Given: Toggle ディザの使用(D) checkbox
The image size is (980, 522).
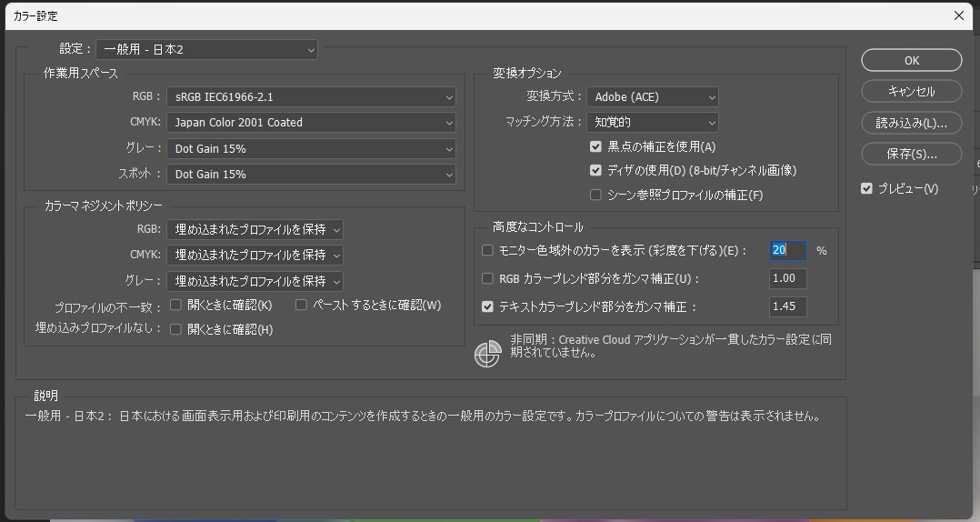Looking at the screenshot, I should coord(595,170).
